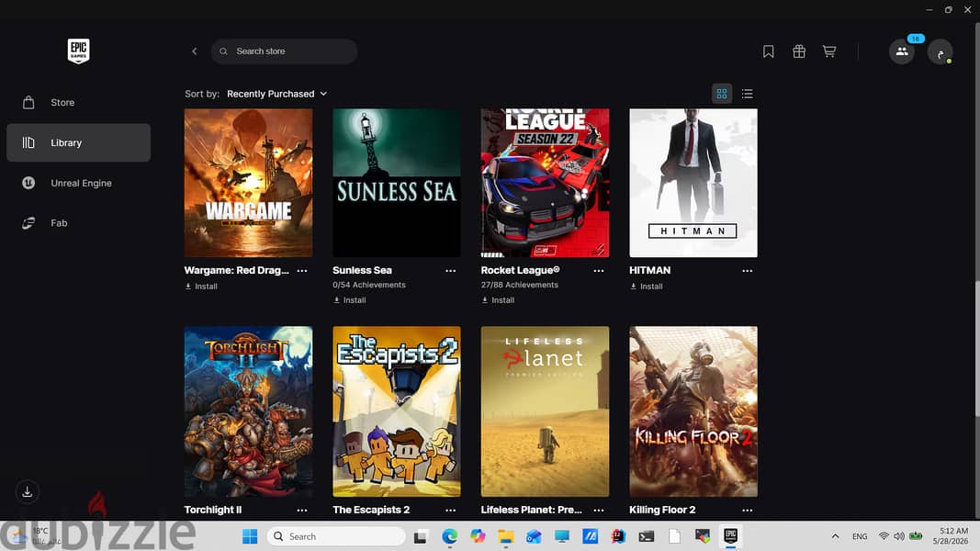980x551 pixels.
Task: Install Rocket League
Action: tap(498, 300)
